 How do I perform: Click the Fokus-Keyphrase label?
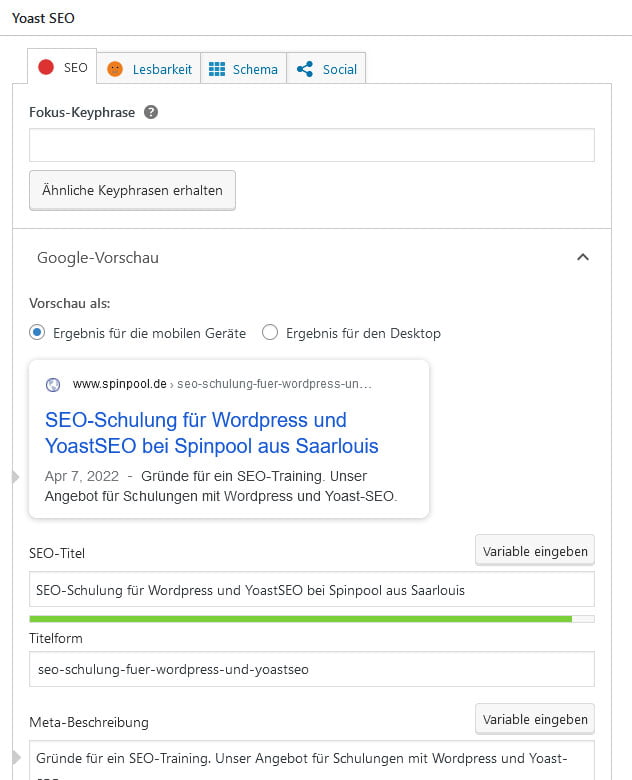click(x=82, y=112)
